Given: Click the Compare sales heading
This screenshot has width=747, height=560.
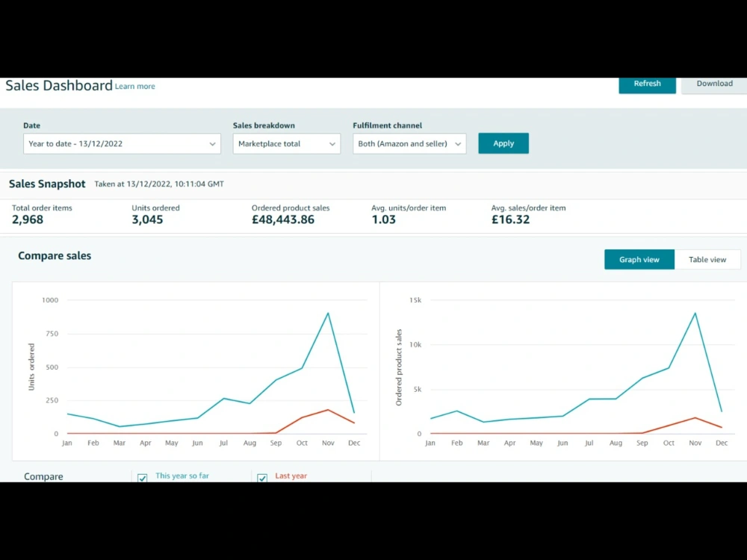Looking at the screenshot, I should point(55,255).
